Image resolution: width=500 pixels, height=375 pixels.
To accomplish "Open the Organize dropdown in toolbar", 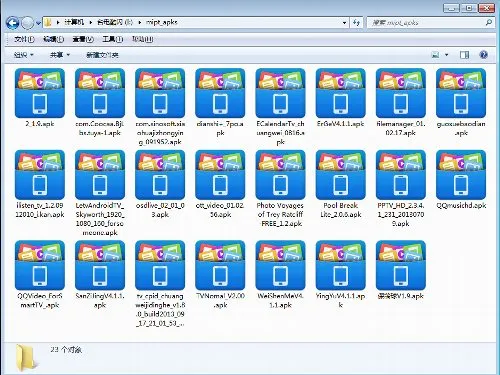I will [24, 55].
